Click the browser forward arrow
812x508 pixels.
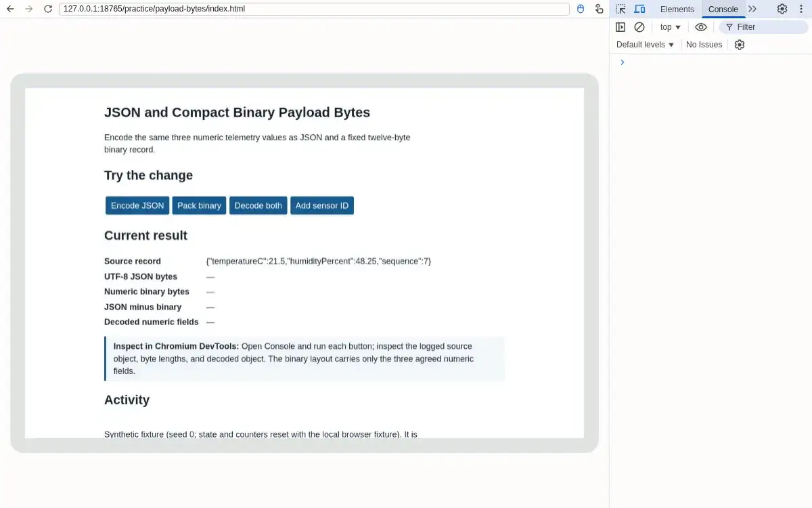(x=28, y=9)
